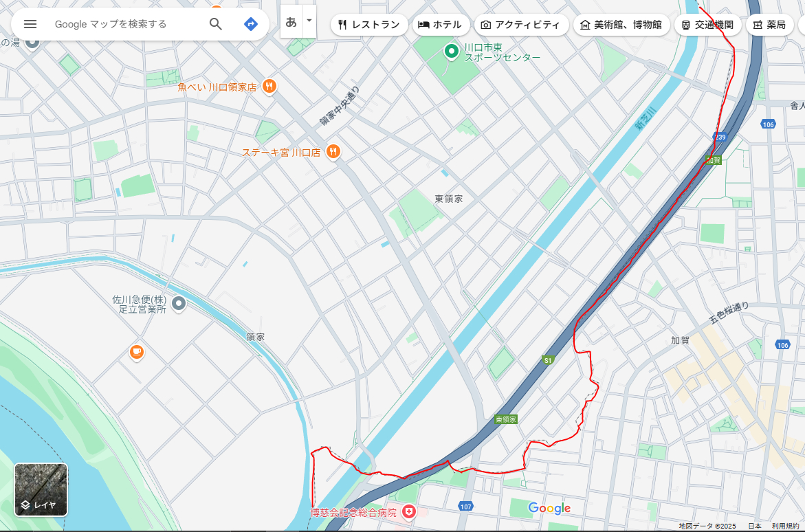This screenshot has width=805, height=532.
Task: Select the 美術館、博物館 category tab
Action: (x=621, y=24)
